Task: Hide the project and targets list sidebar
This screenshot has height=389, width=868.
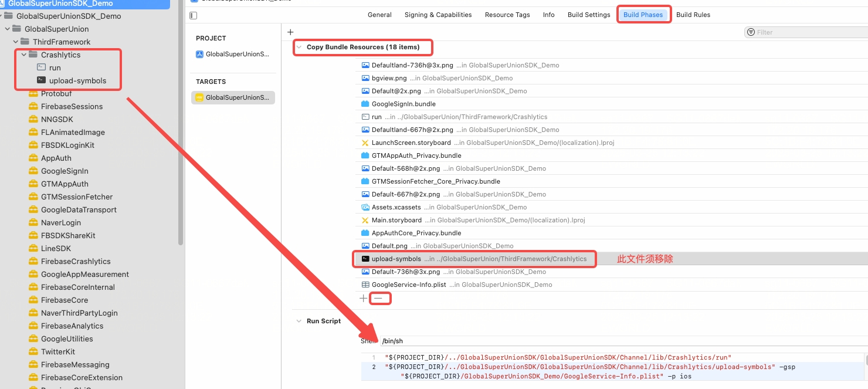Action: point(194,15)
